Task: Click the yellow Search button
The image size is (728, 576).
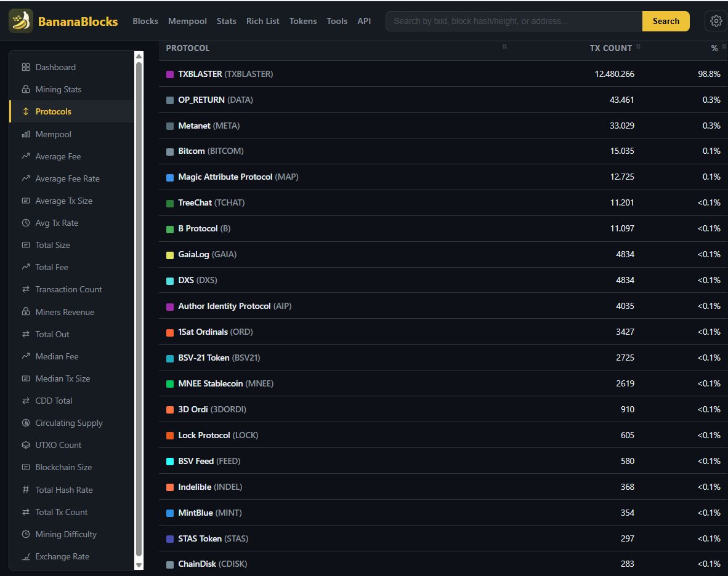Action: (x=666, y=21)
